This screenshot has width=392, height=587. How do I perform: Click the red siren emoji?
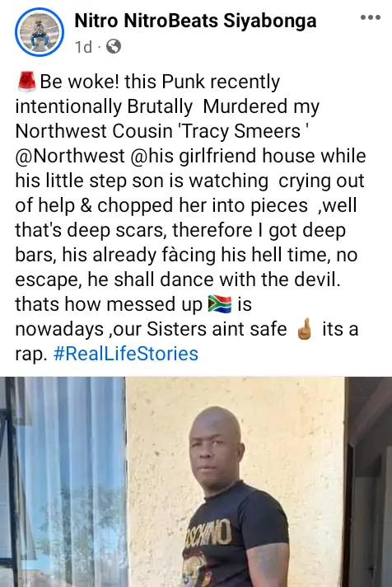(26, 82)
